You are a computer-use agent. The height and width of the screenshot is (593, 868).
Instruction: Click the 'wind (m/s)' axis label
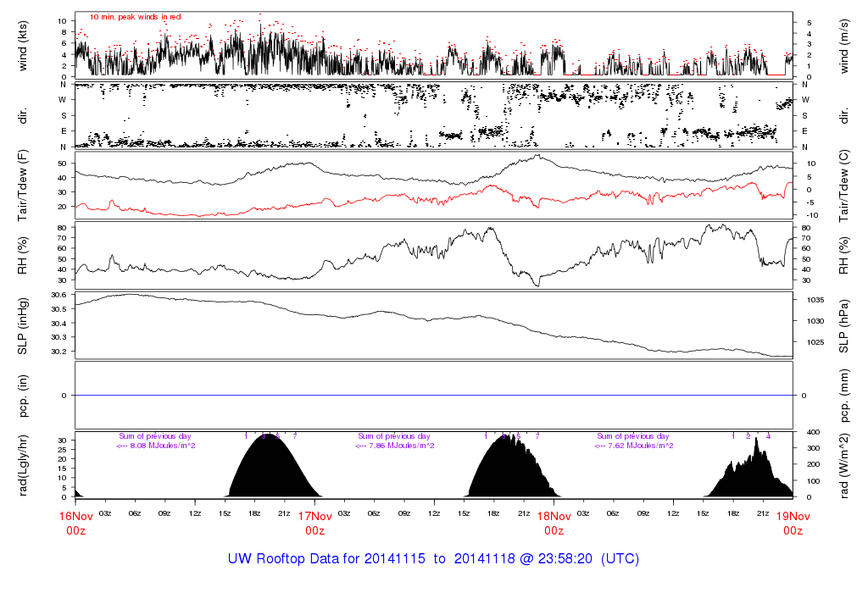click(x=844, y=44)
